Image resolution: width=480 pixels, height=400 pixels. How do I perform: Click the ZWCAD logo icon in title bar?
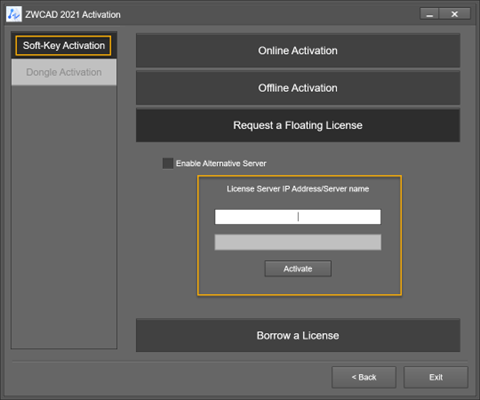[14, 14]
